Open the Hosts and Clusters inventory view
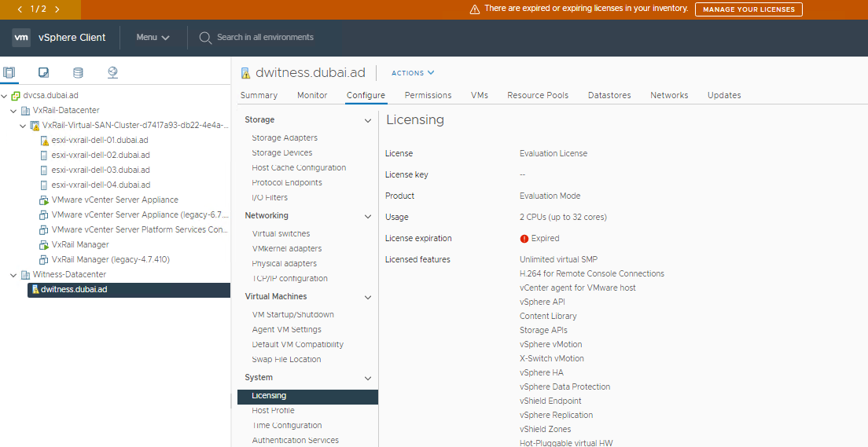This screenshot has height=447, width=868. pyautogui.click(x=9, y=72)
